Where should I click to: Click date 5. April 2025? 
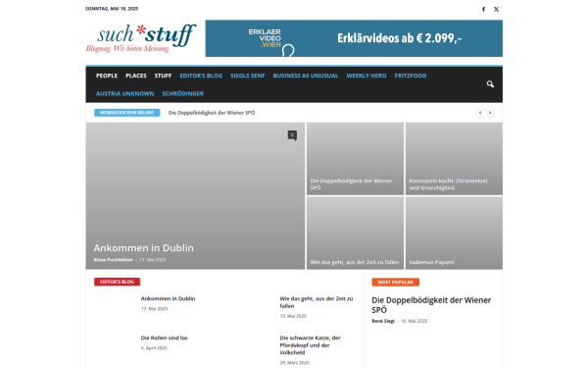coord(154,348)
